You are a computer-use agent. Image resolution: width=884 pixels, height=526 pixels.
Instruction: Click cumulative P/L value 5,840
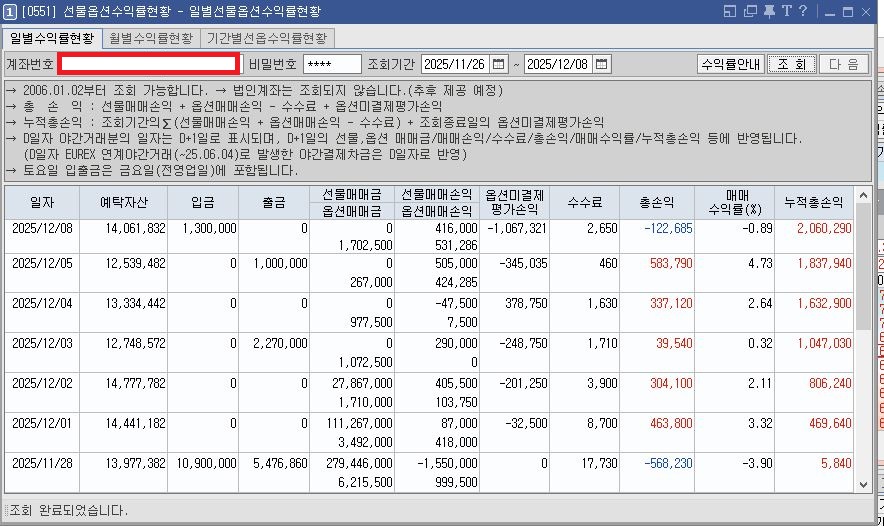tap(836, 463)
